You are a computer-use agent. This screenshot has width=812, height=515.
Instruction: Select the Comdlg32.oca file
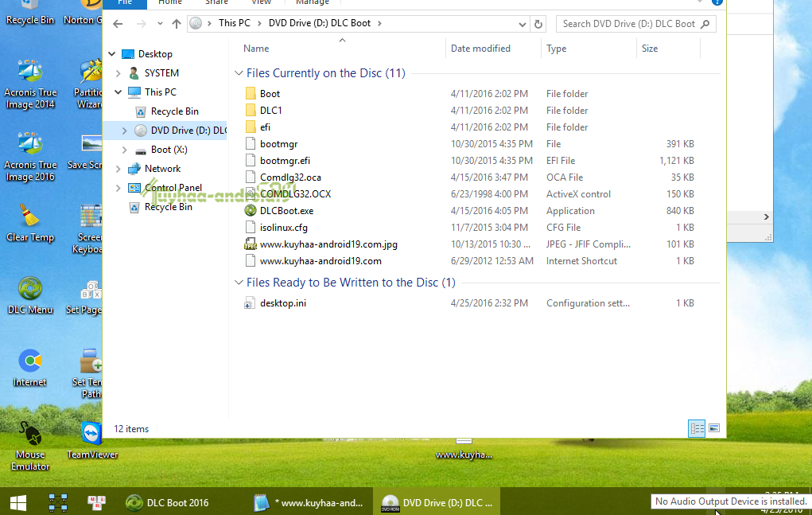pos(290,178)
